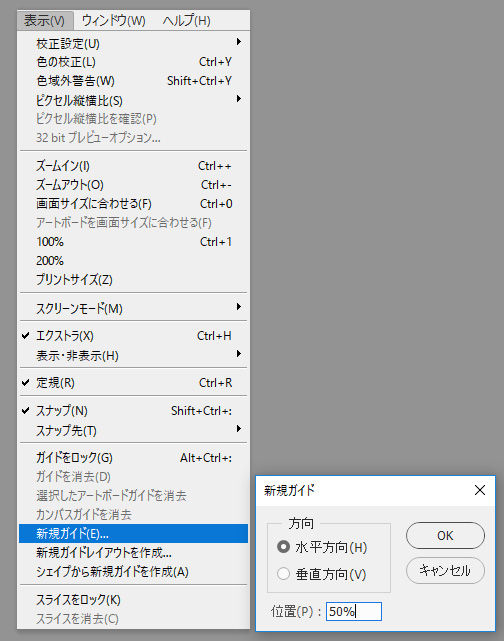Set zoom to 100% via menu
This screenshot has height=641, width=504.
[x=133, y=242]
